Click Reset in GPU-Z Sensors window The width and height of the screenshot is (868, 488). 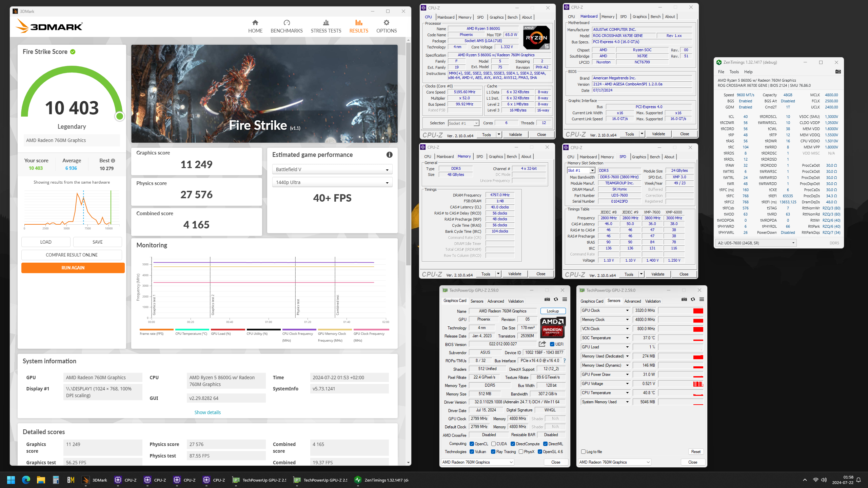[696, 451]
